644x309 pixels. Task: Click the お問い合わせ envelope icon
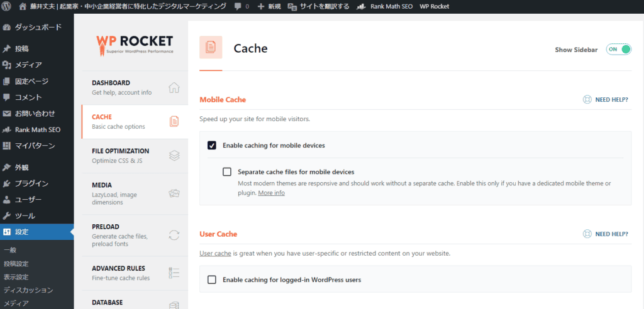coord(6,113)
